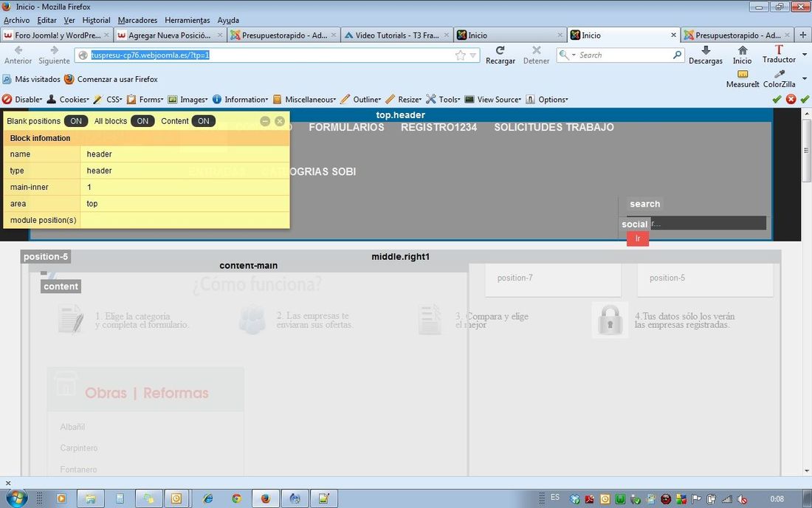This screenshot has width=812, height=508.
Task: Expand the Cookies dropdown menu
Action: click(69, 100)
